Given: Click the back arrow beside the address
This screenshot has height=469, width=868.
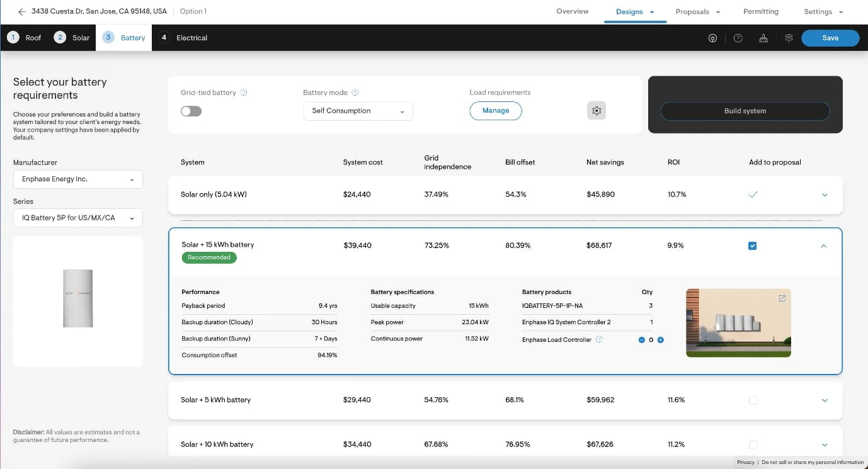Looking at the screenshot, I should (22, 11).
